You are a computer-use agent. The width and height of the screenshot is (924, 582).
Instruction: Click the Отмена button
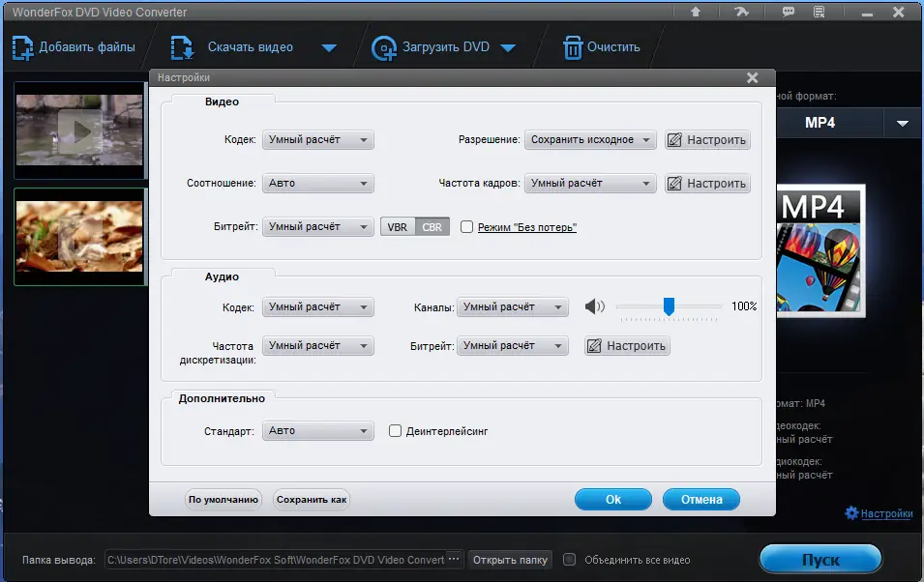pyautogui.click(x=701, y=500)
